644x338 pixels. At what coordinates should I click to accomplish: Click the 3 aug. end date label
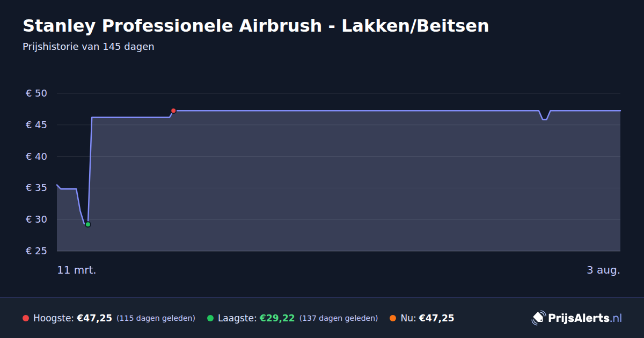[x=603, y=270]
